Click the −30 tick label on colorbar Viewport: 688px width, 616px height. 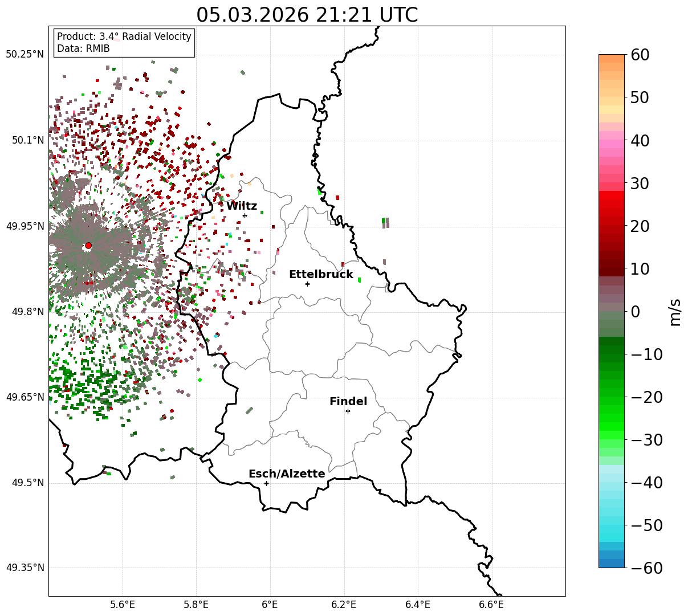coord(646,440)
